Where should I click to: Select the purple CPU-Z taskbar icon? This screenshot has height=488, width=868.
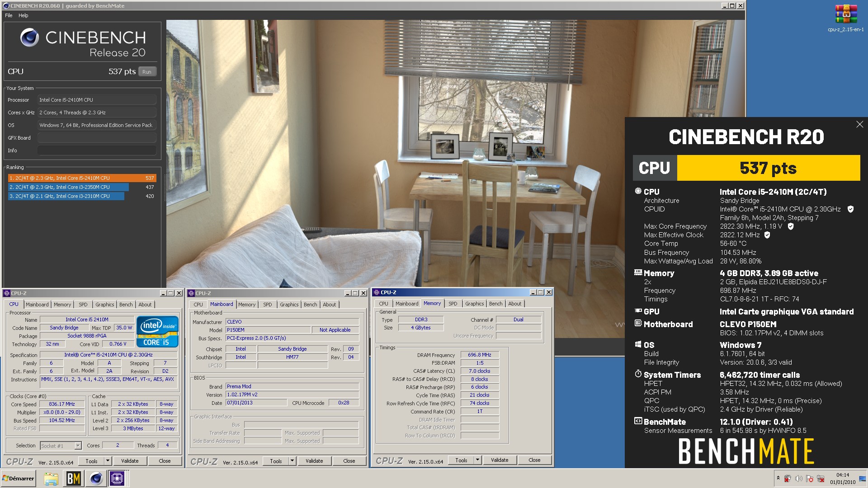click(x=117, y=479)
